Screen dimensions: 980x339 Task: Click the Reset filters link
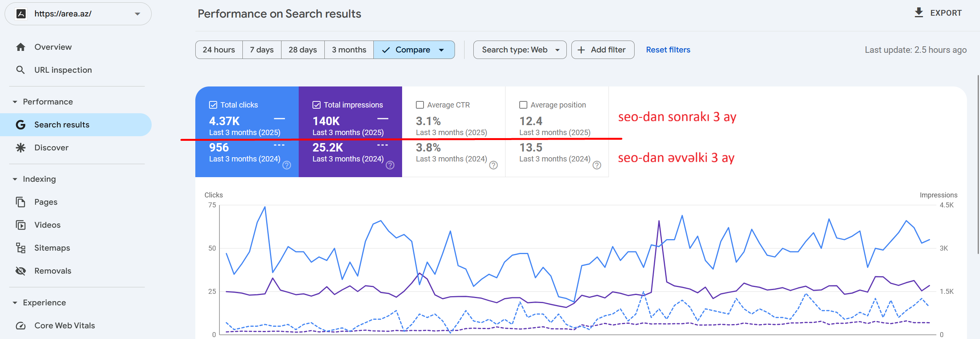[668, 50]
